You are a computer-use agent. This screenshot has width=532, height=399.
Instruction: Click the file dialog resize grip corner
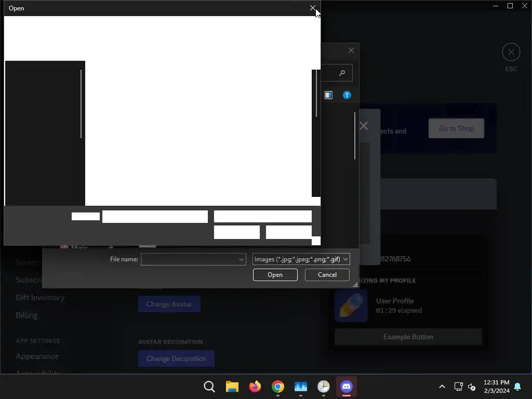click(x=355, y=285)
